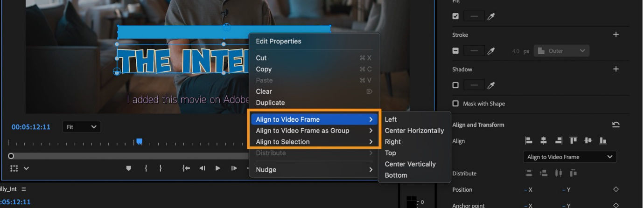Image resolution: width=644 pixels, height=208 pixels.
Task: Step forward one frame
Action: (x=234, y=168)
